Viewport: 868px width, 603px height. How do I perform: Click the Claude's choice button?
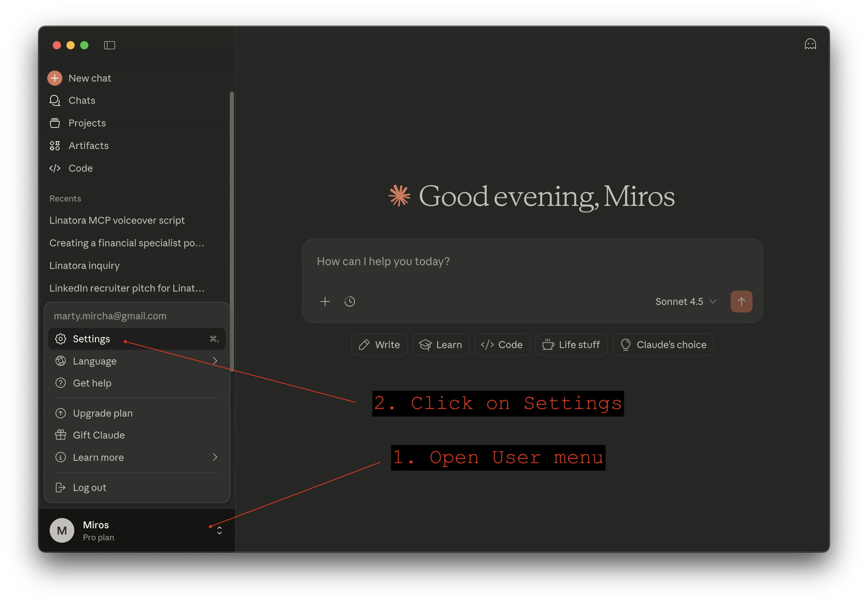pos(663,344)
